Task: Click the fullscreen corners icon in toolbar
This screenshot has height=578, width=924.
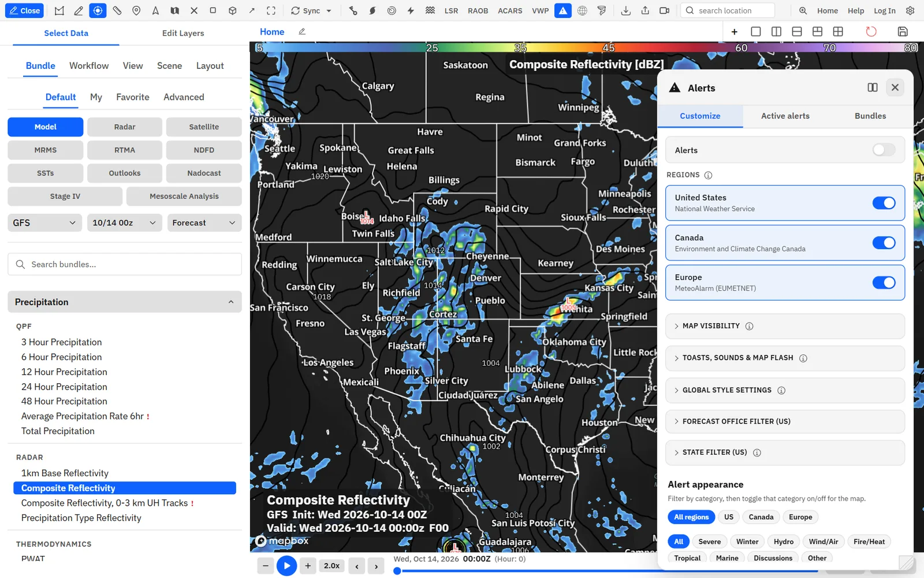Action: (271, 10)
